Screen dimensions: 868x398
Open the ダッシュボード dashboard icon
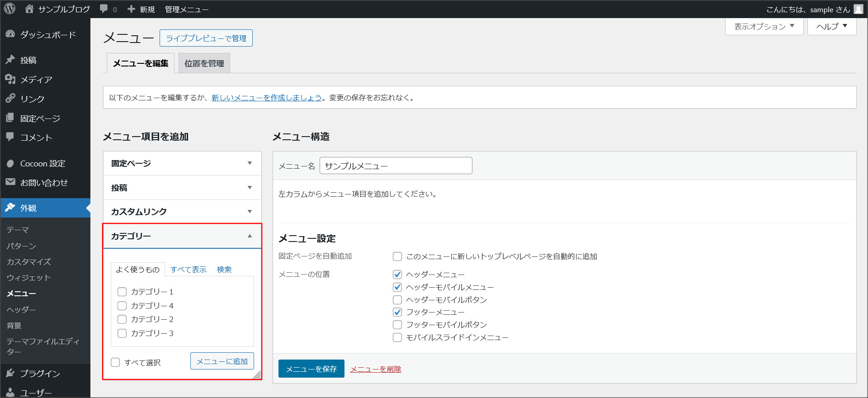click(10, 34)
